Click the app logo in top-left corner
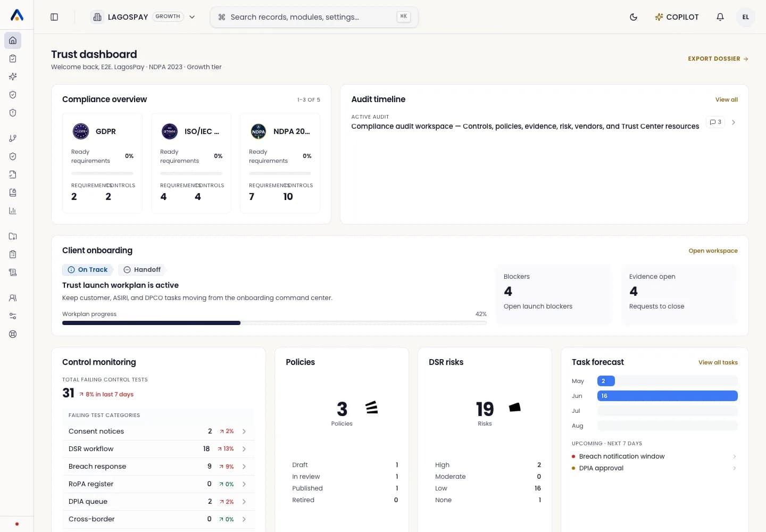 point(17,15)
